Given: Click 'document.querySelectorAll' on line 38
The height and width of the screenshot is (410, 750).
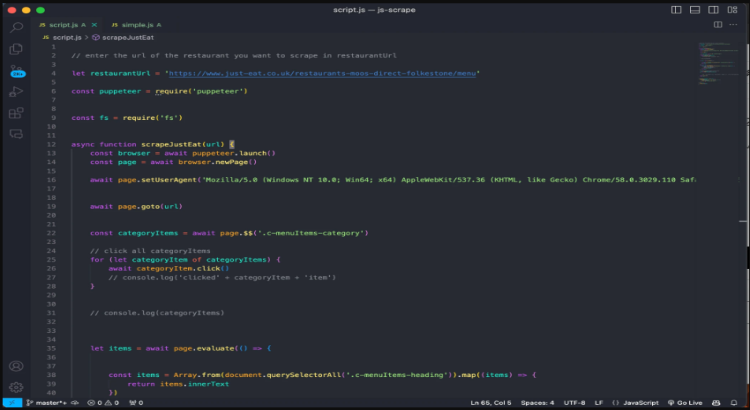Looking at the screenshot, I should pyautogui.click(x=282, y=375).
